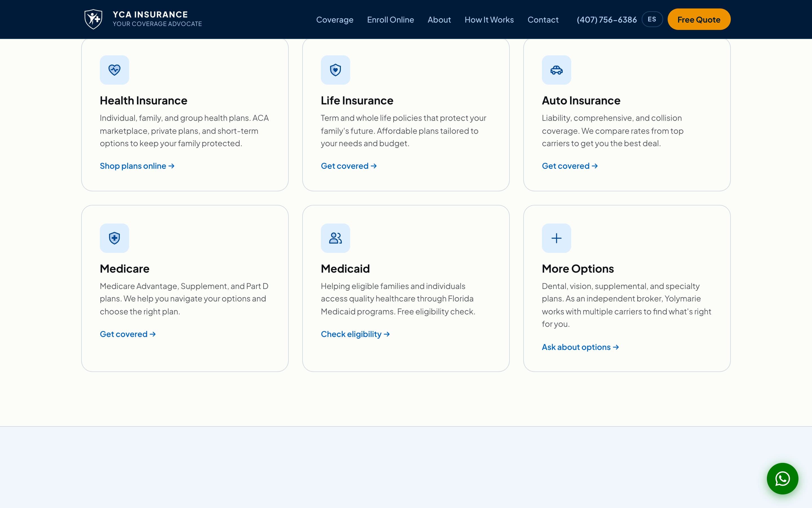Click Get covered under Medicare
Image resolution: width=812 pixels, height=508 pixels.
point(127,334)
